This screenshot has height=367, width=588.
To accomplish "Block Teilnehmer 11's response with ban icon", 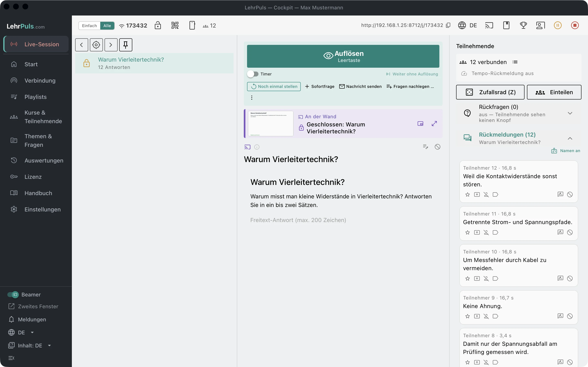I will [x=570, y=232].
